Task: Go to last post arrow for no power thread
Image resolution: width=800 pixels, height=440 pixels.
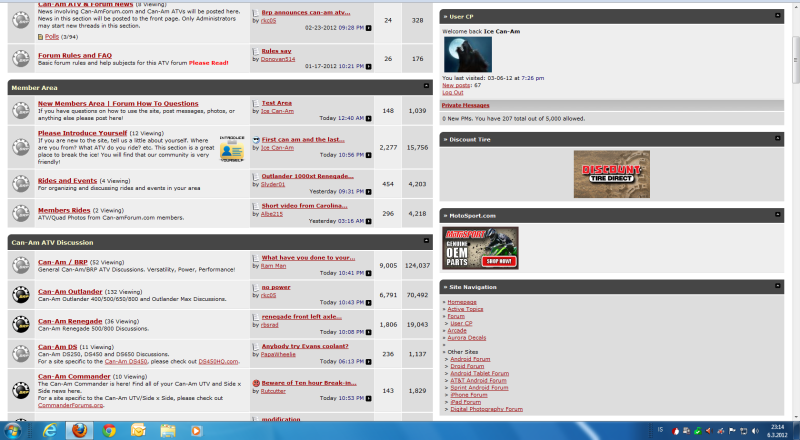Action: pyautogui.click(x=368, y=303)
